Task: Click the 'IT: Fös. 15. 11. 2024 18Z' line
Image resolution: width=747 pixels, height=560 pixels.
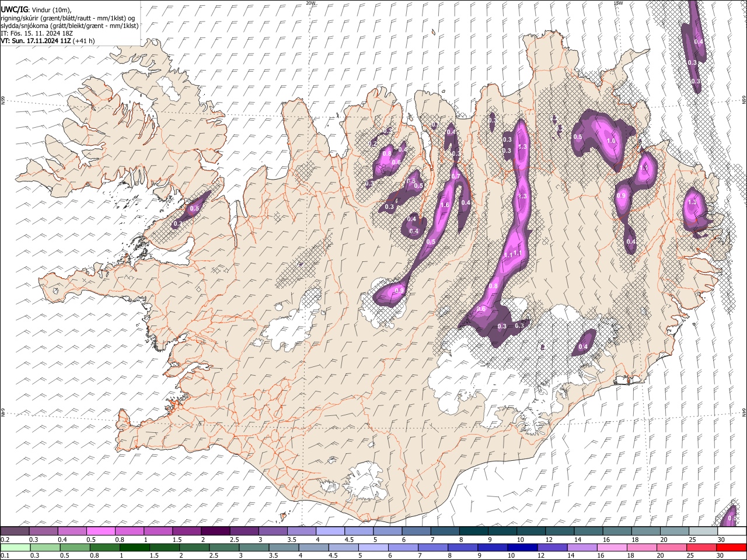Action: point(37,33)
